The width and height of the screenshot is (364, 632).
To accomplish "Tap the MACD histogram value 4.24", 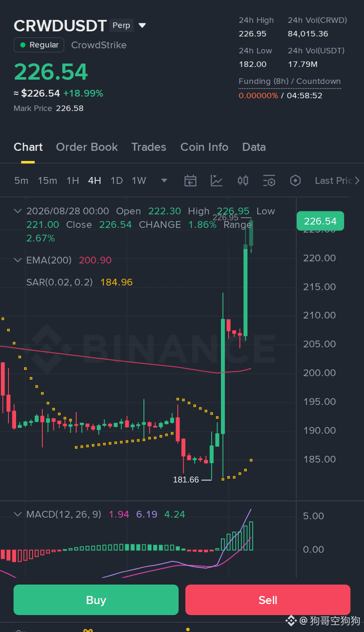I will (175, 514).
